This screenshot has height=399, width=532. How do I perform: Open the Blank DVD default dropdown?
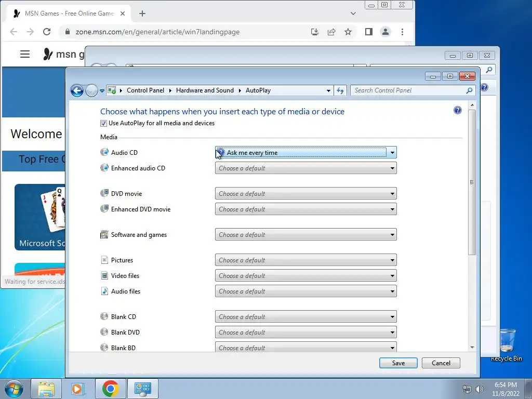(x=305, y=332)
